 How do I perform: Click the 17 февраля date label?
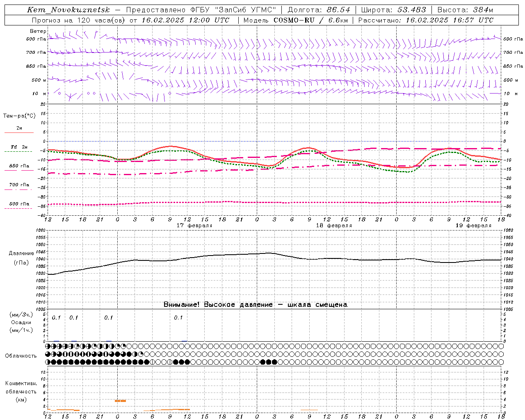[194, 226]
